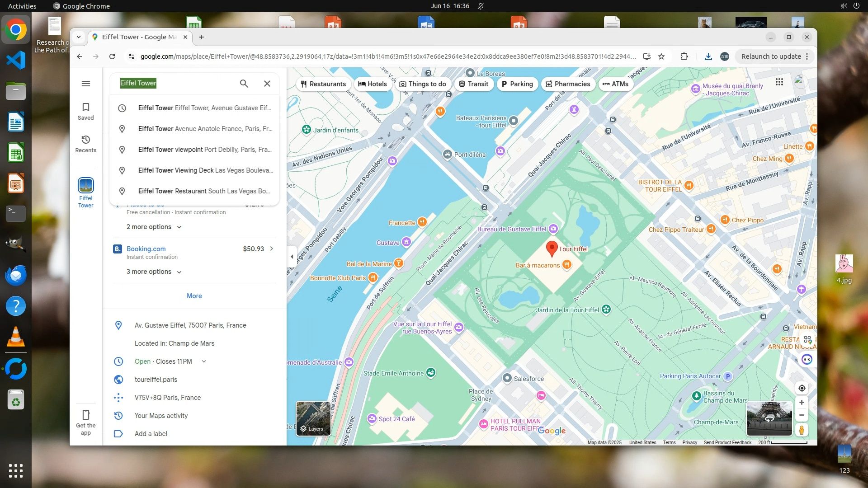
Task: Center map on your location
Action: [x=802, y=388]
